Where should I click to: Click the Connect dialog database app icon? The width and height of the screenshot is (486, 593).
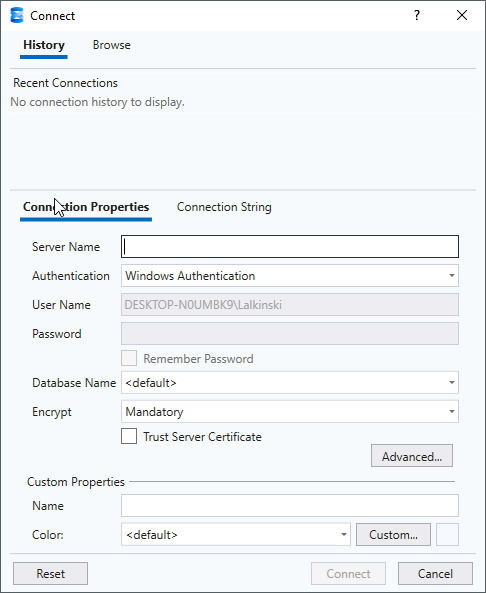point(17,16)
